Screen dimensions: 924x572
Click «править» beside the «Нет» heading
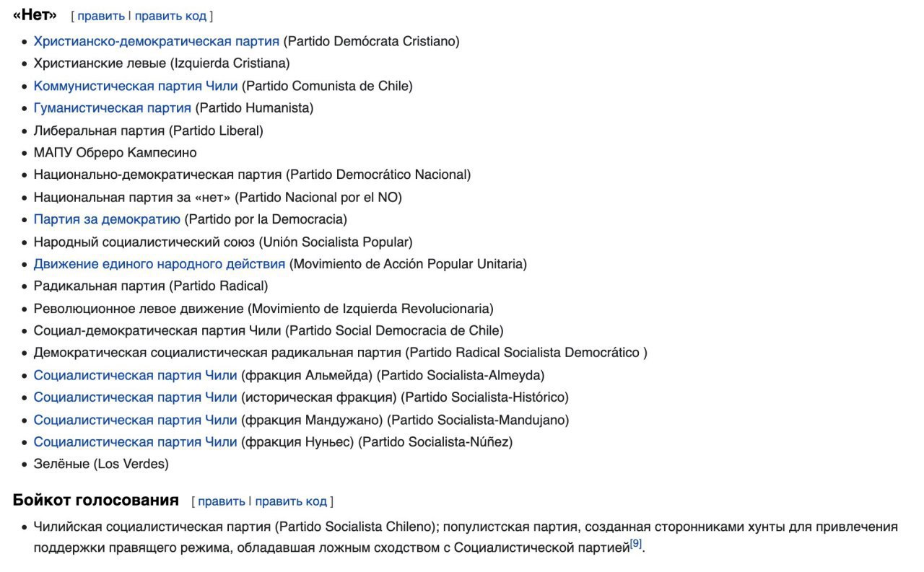(x=100, y=16)
